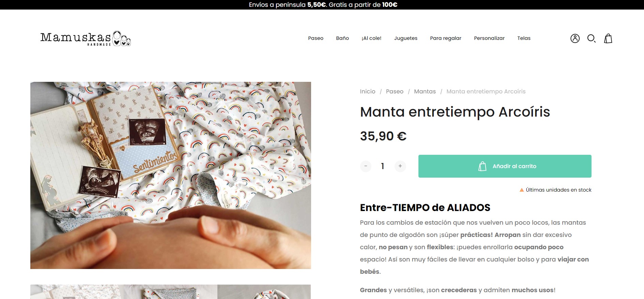
Task: Click the Mamuskas Handmade logo
Action: tap(86, 39)
